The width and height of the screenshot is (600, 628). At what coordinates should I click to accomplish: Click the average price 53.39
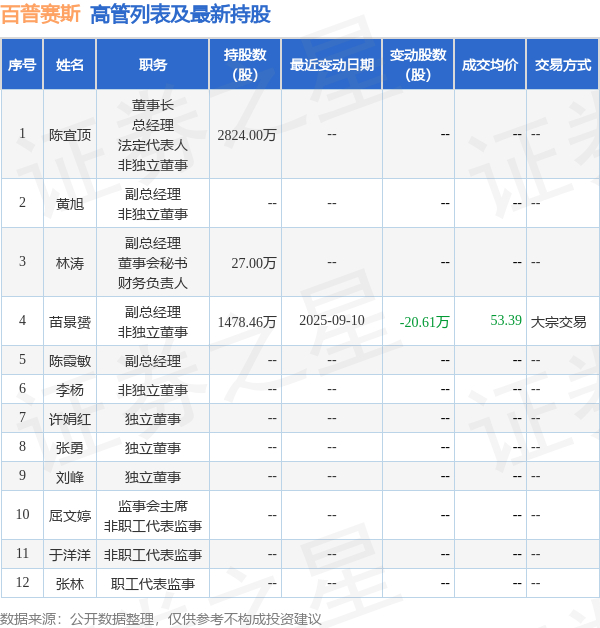[x=506, y=320]
